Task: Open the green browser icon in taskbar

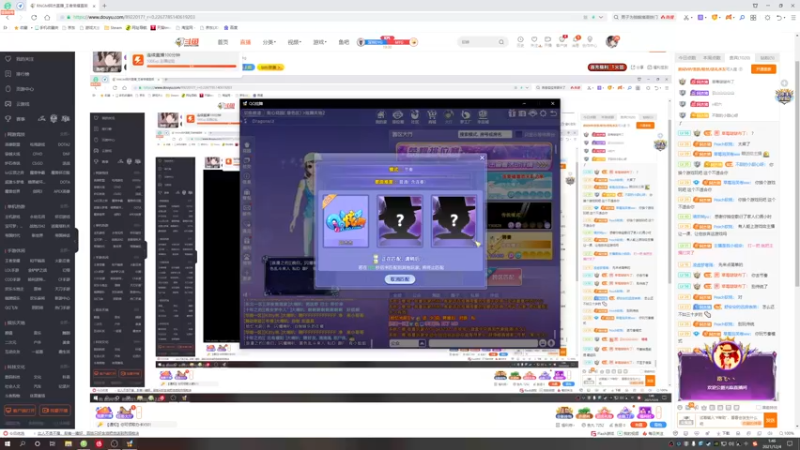Action: (x=84, y=444)
